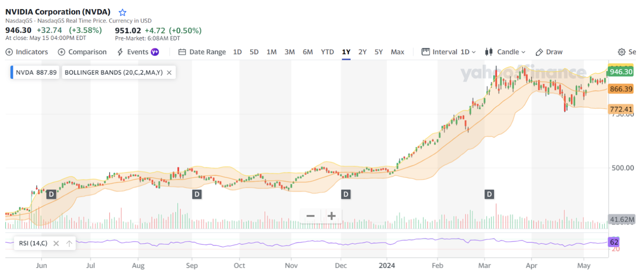Click the blue NVDA series color bar
Image resolution: width=644 pixels, height=274 pixels.
[x=12, y=73]
